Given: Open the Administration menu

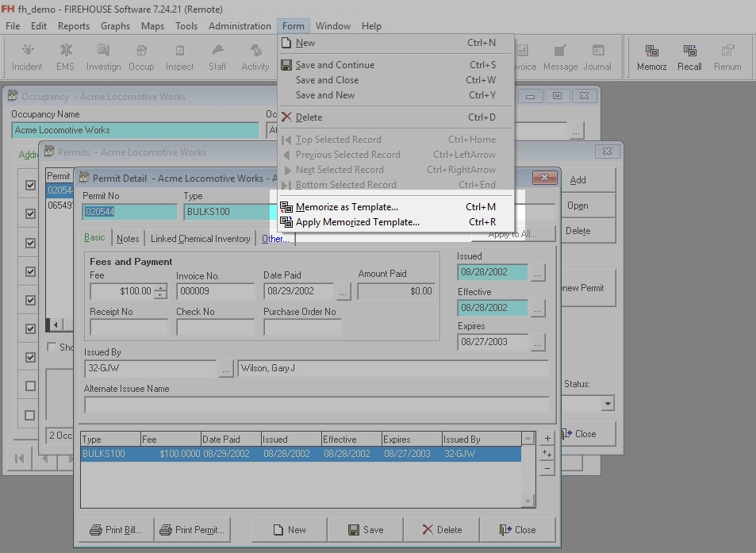Looking at the screenshot, I should coord(240,26).
